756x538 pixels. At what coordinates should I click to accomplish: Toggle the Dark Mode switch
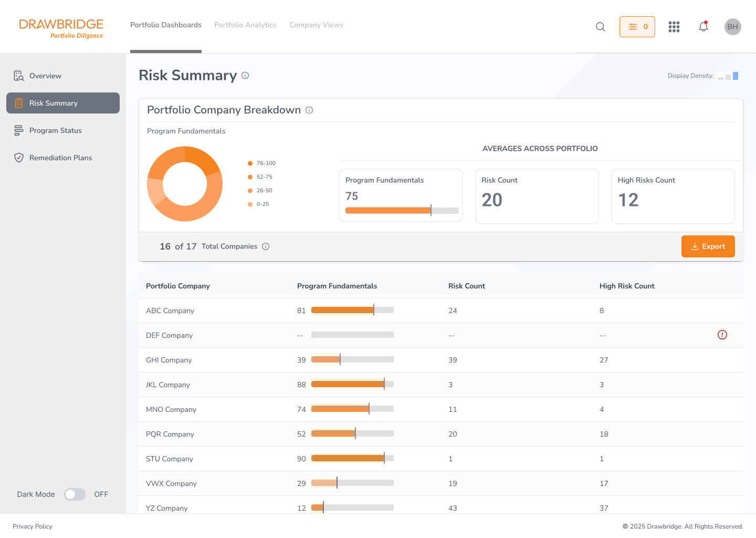click(75, 494)
